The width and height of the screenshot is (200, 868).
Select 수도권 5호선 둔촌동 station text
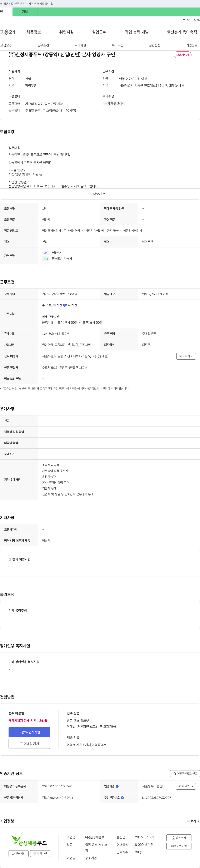tap(65, 368)
